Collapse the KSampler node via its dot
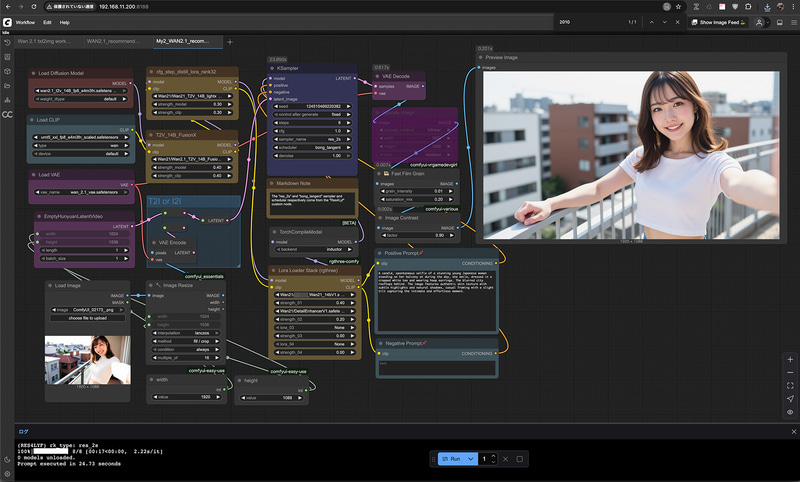The height and width of the screenshot is (482, 800). 272,68
